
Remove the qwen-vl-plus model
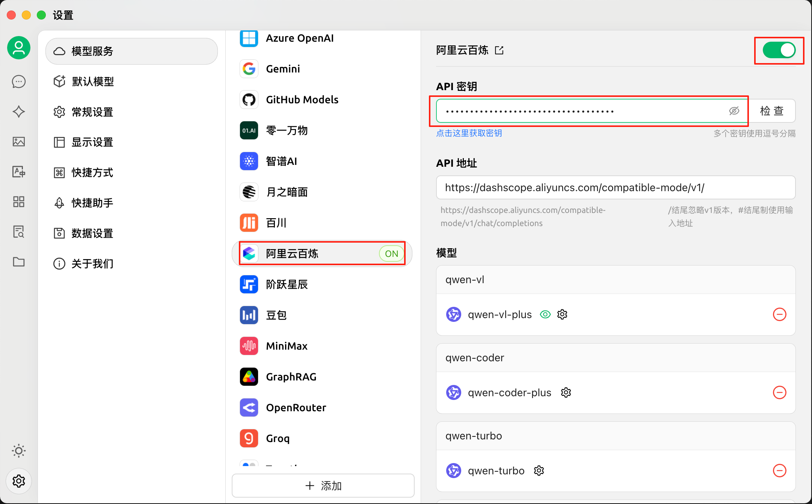[x=780, y=314]
